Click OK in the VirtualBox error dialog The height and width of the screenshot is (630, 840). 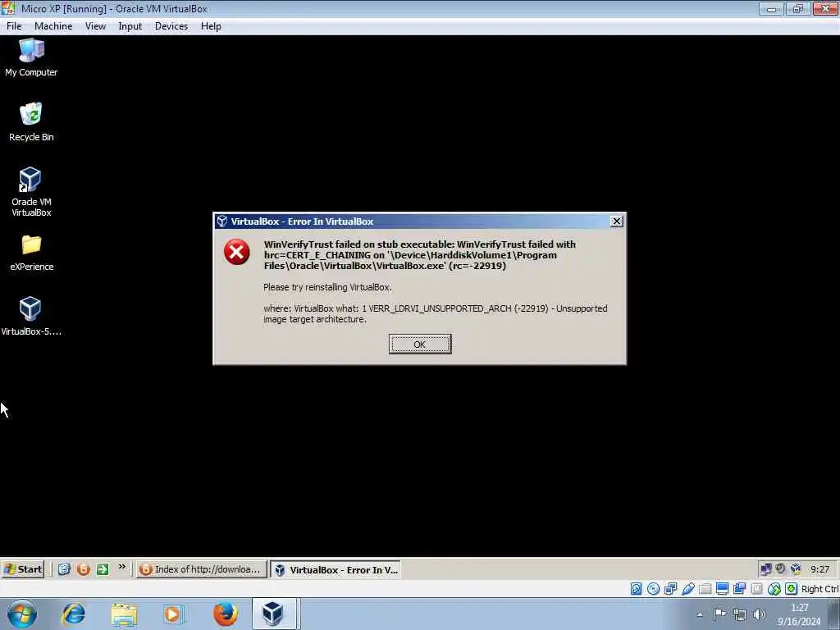419,345
